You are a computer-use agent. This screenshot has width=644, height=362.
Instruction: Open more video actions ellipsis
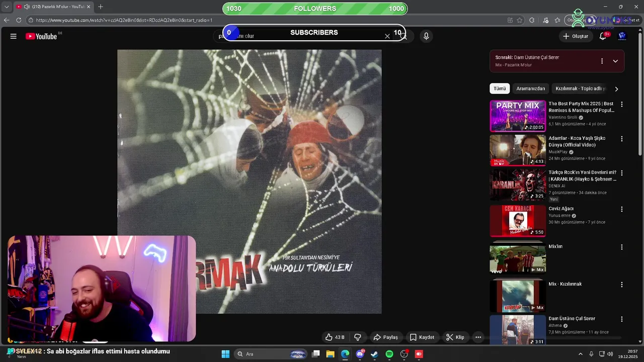(478, 337)
